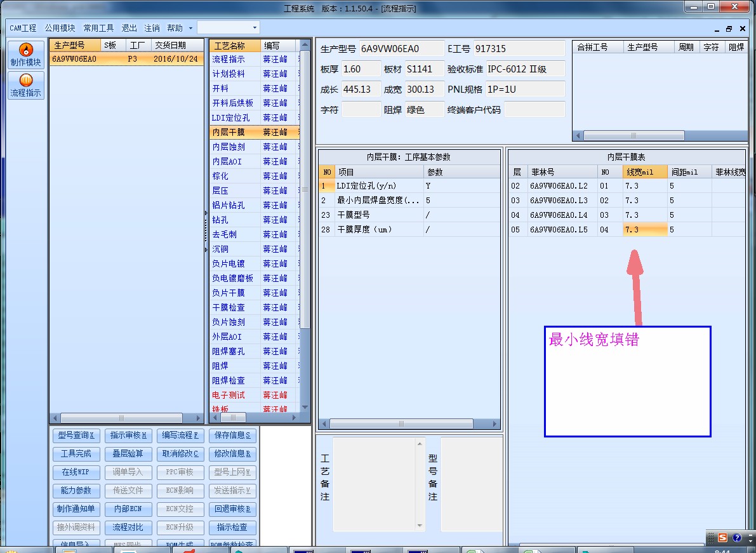
Task: Select the 负片电镀 process row
Action: click(x=255, y=263)
